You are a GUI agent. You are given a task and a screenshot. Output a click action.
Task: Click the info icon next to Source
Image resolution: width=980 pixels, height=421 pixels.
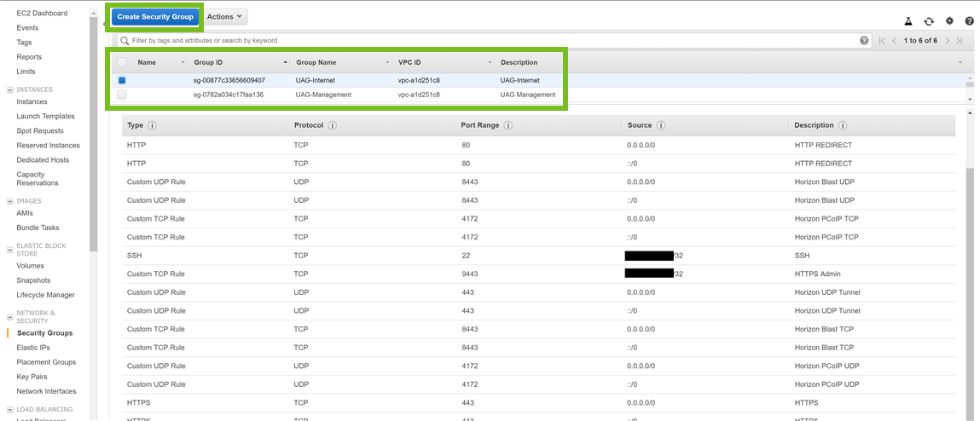(x=661, y=125)
